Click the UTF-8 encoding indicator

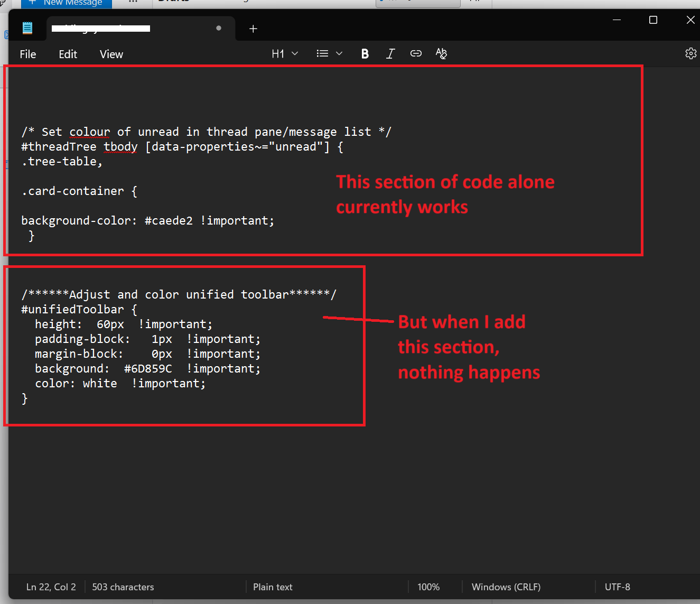[617, 587]
